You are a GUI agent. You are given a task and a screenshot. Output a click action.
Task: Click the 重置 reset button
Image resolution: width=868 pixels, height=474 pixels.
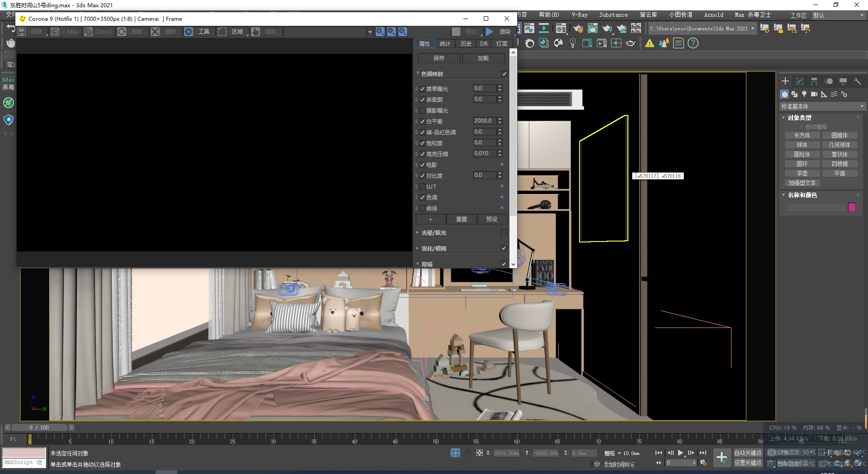coord(462,219)
